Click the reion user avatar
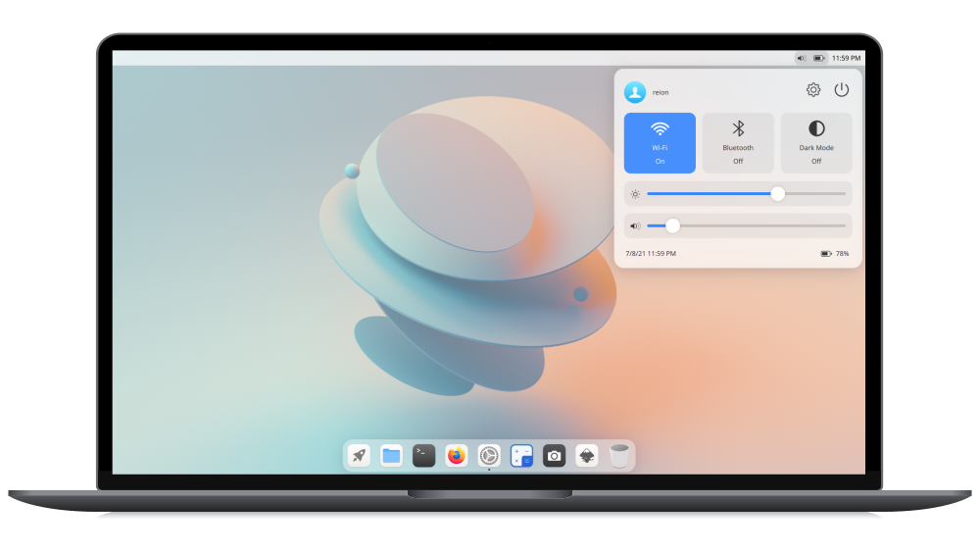 coord(635,92)
